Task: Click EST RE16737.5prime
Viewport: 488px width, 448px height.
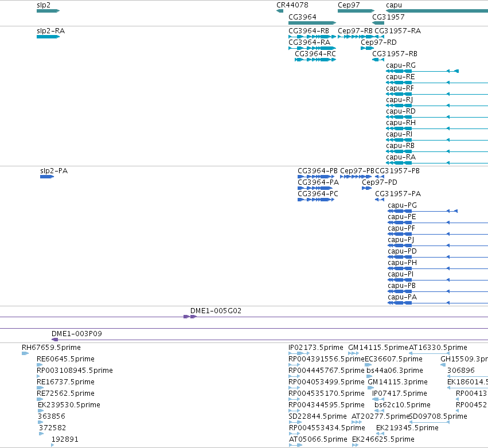Action: pyautogui.click(x=65, y=382)
